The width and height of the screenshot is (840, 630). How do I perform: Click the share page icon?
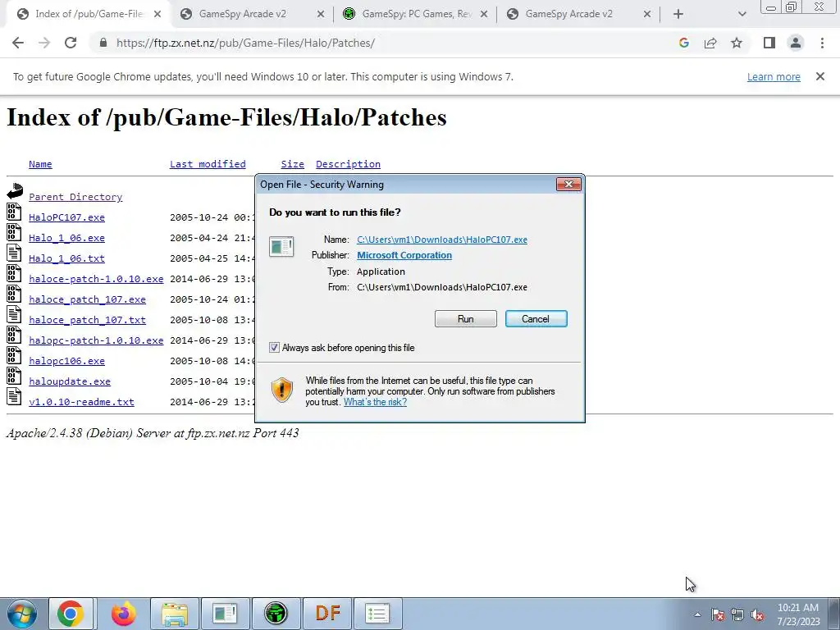(710, 43)
